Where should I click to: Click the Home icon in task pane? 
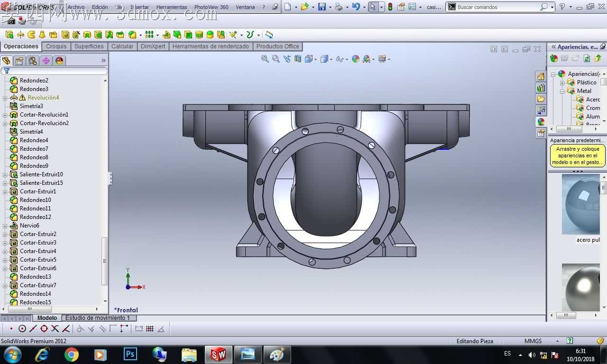pyautogui.click(x=541, y=77)
